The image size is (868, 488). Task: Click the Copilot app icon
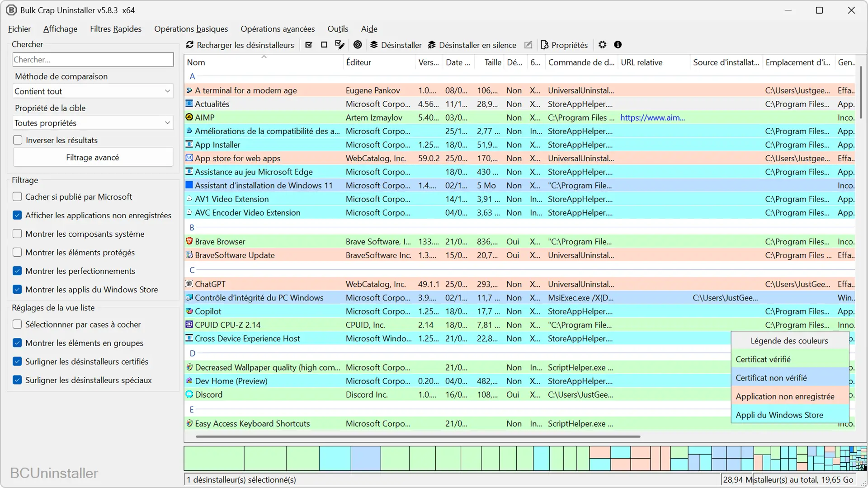tap(189, 311)
